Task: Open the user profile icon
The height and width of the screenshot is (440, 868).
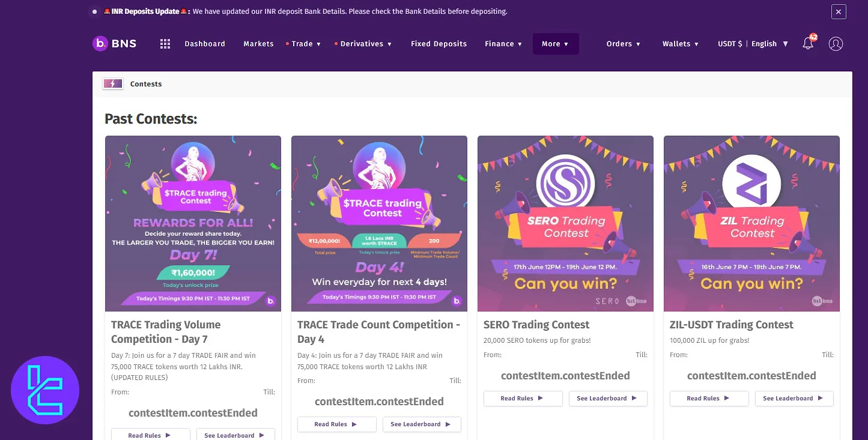Action: click(836, 43)
